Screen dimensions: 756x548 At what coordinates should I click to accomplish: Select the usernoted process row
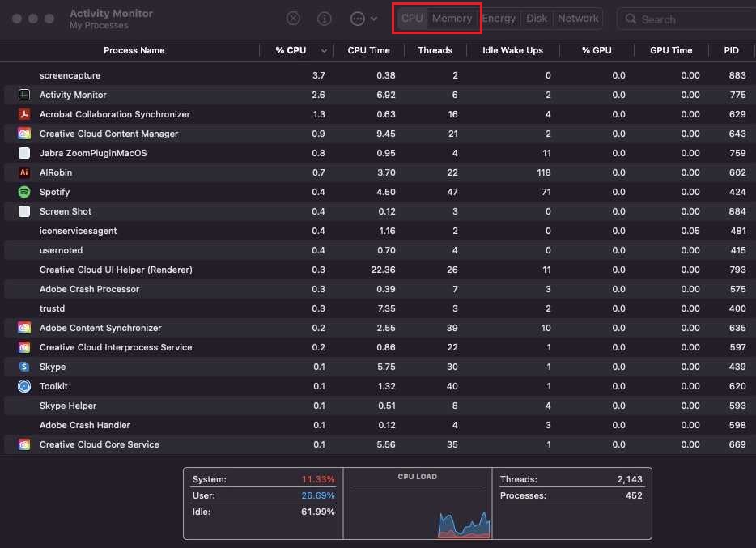380,250
